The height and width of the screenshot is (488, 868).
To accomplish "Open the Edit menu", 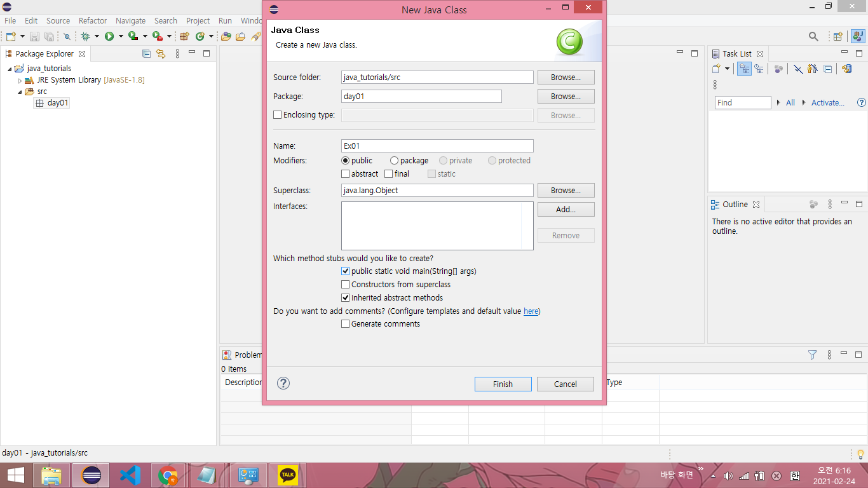I will (x=31, y=20).
